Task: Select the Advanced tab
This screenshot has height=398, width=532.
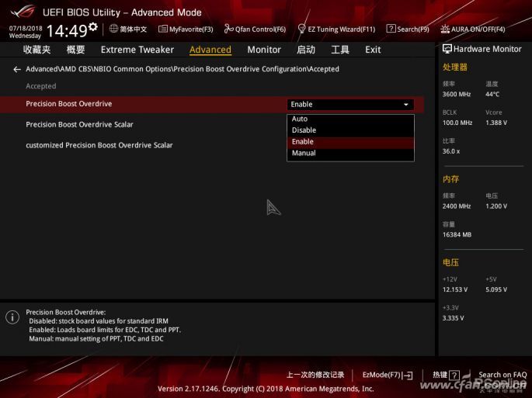Action: [x=210, y=50]
